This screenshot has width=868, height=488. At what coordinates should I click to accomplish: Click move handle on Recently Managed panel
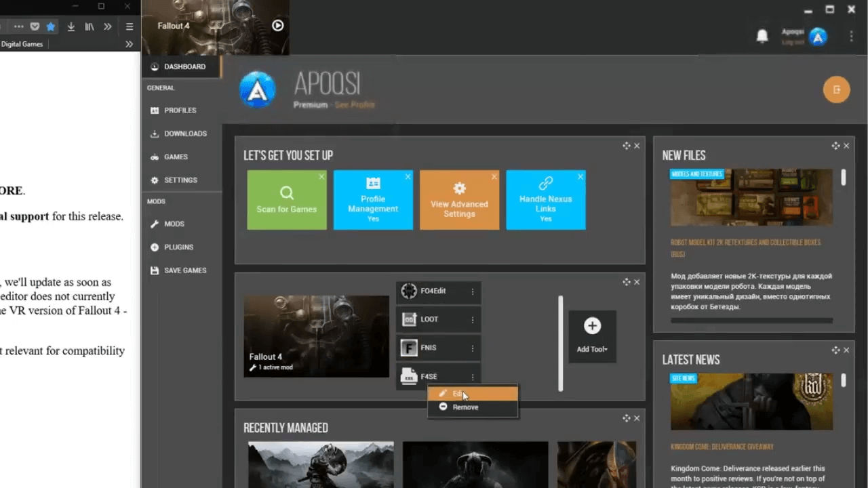tap(627, 418)
